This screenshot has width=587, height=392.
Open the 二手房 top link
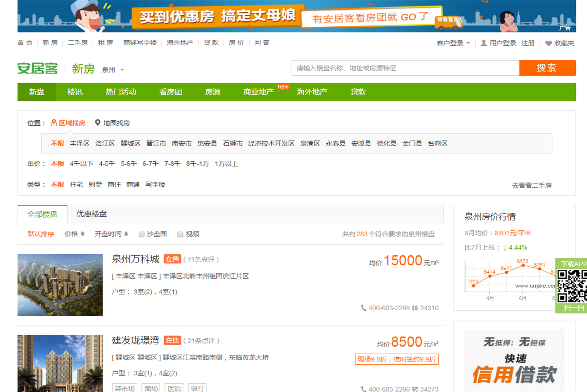78,43
